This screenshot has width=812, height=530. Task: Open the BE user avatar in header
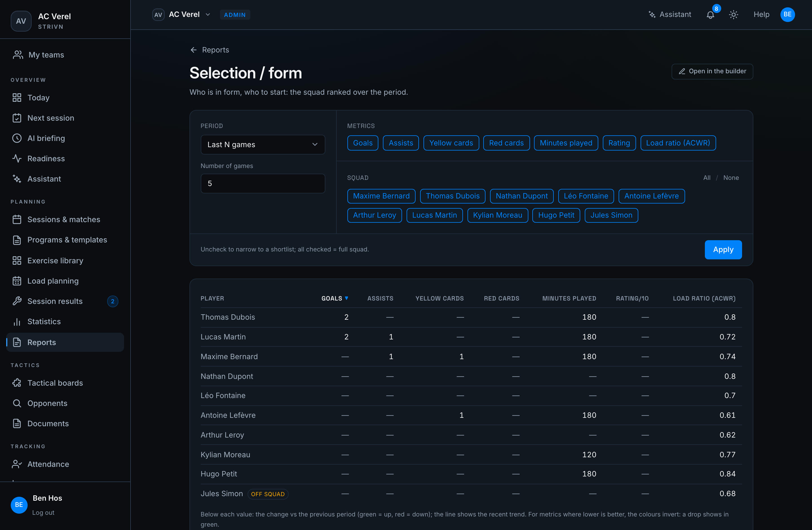pyautogui.click(x=787, y=15)
